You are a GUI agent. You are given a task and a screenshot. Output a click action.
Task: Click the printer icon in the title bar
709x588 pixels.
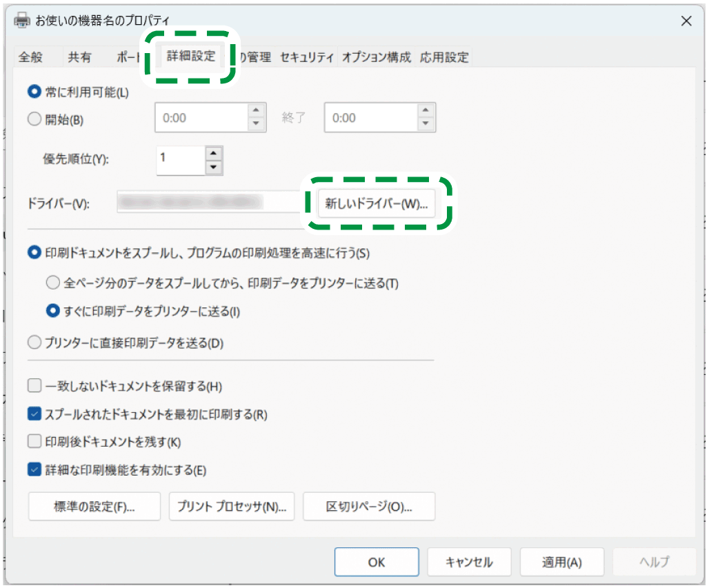tap(22, 21)
